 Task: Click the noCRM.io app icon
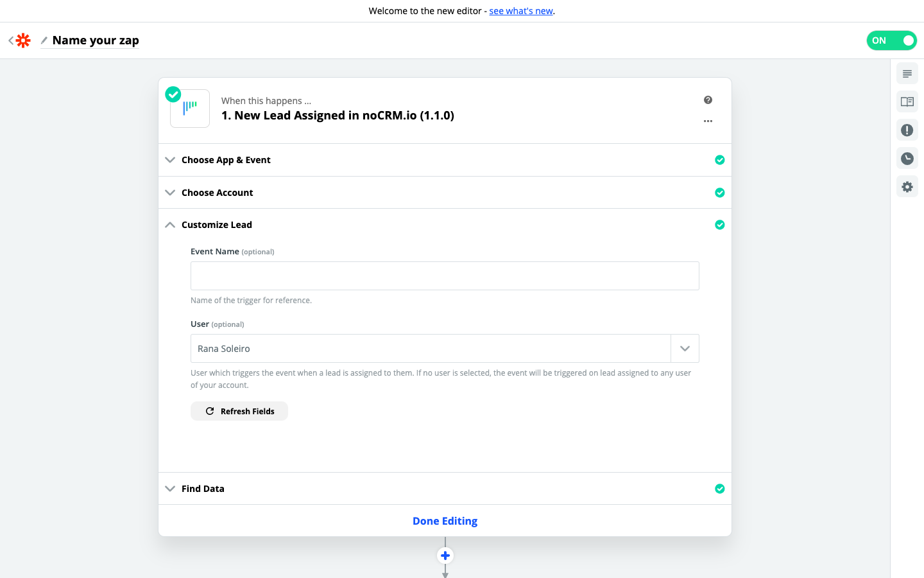tap(190, 109)
